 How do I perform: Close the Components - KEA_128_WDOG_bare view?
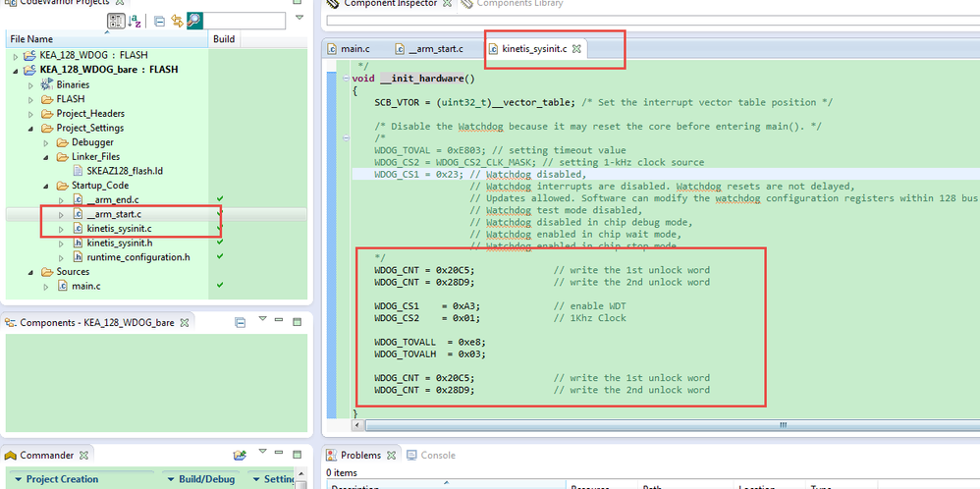[x=185, y=323]
